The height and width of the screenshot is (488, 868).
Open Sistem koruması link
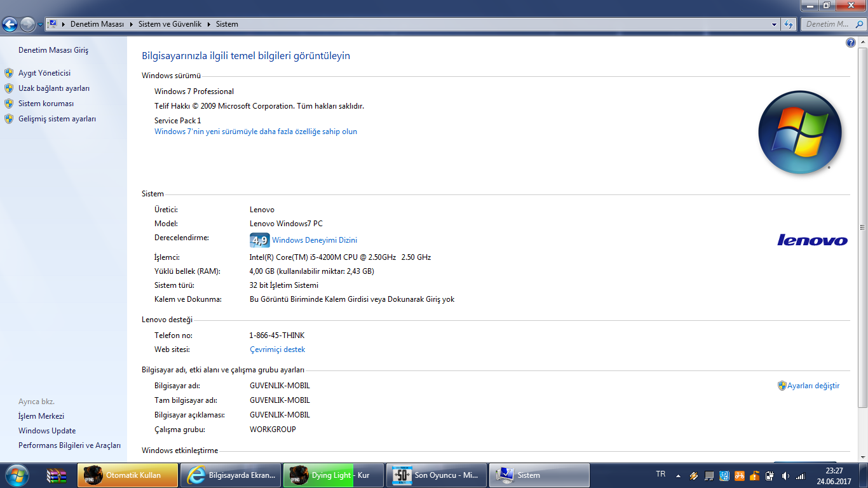click(x=46, y=104)
